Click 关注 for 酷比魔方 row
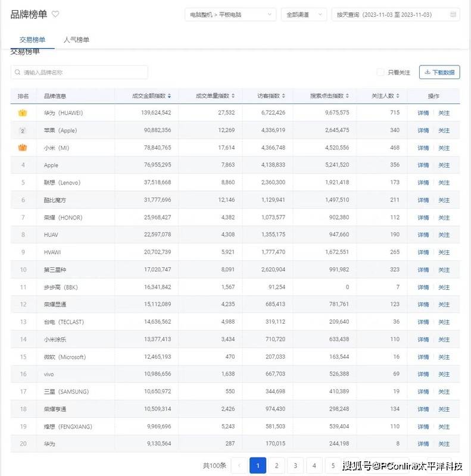The image size is (471, 476). tap(444, 200)
